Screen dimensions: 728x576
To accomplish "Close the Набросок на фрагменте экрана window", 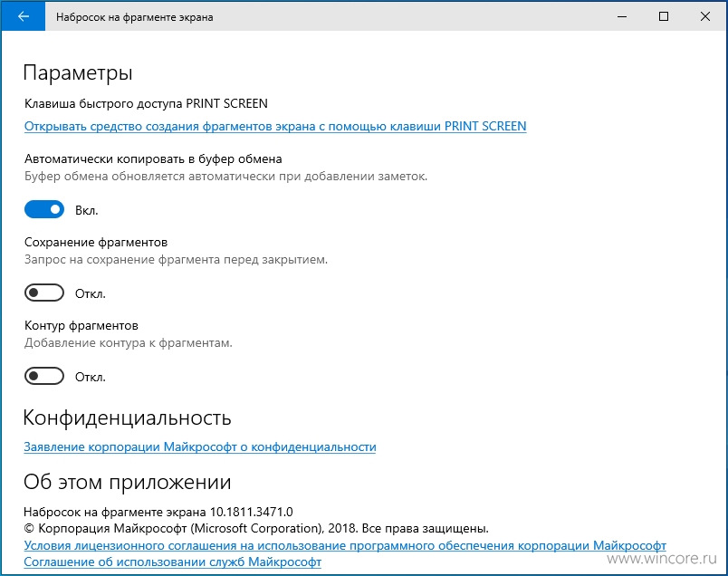I will click(704, 16).
